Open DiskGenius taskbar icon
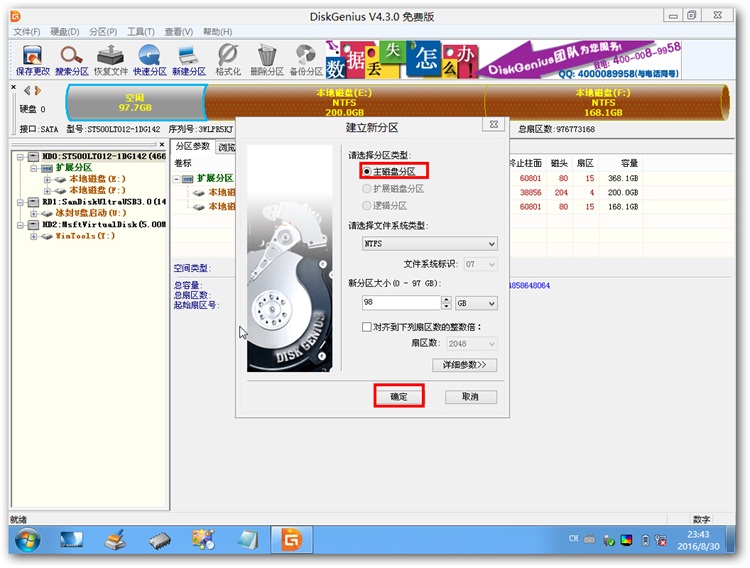 (292, 540)
